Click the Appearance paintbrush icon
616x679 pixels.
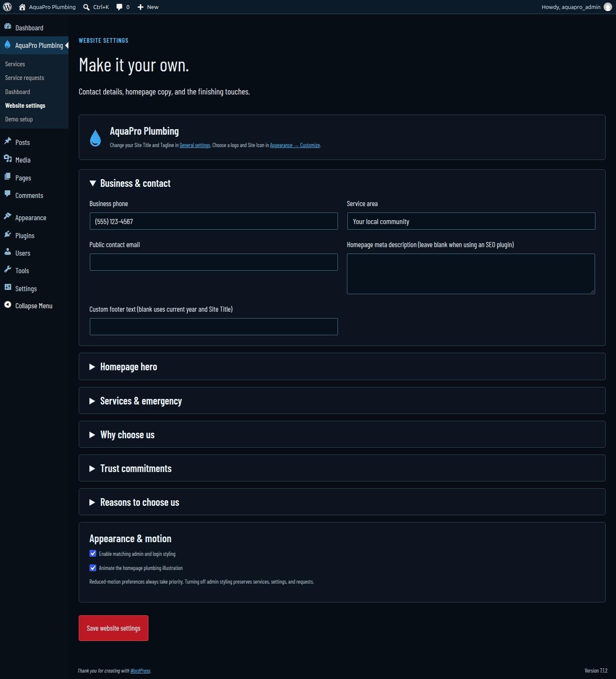(8, 217)
